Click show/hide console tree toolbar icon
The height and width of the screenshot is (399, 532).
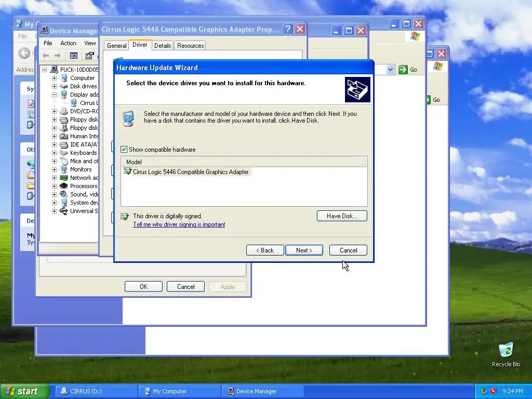point(74,56)
